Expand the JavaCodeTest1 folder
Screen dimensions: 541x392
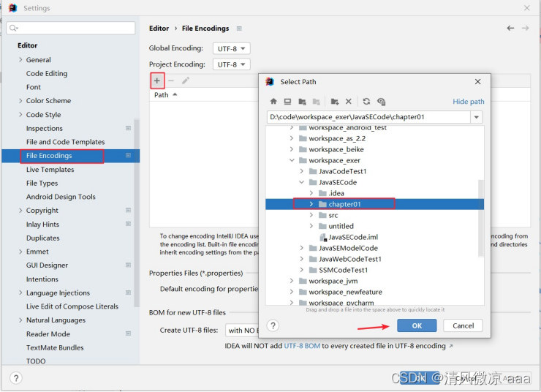point(301,171)
